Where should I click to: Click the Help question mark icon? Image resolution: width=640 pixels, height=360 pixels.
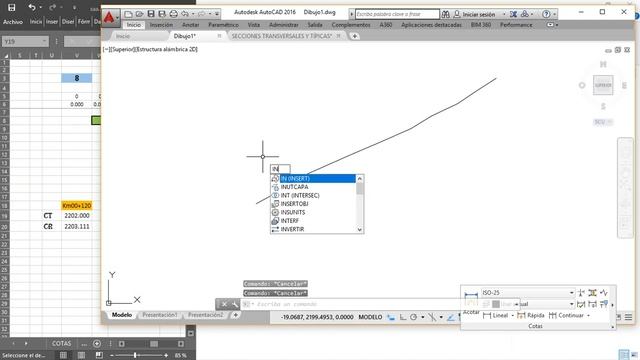[x=546, y=14]
